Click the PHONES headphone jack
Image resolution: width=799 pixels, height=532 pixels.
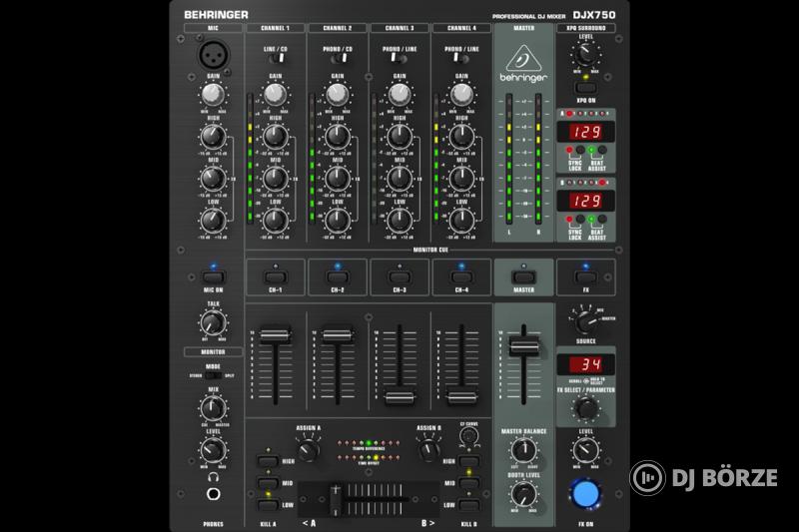pyautogui.click(x=214, y=494)
